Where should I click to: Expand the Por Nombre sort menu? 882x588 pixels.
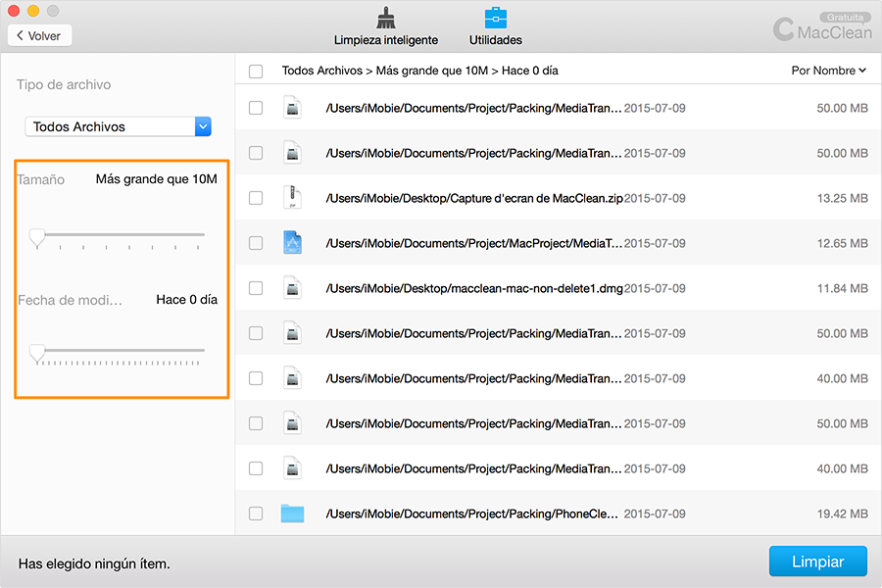click(x=828, y=71)
